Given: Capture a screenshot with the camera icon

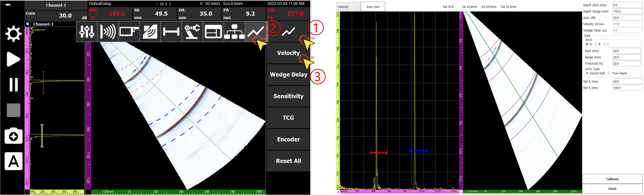Looking at the screenshot, I should (x=14, y=136).
